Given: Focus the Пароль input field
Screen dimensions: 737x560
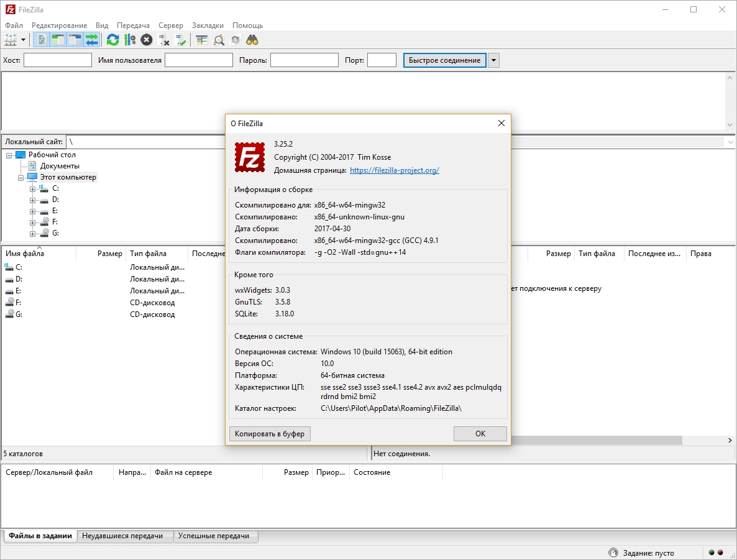Looking at the screenshot, I should pyautogui.click(x=304, y=60).
